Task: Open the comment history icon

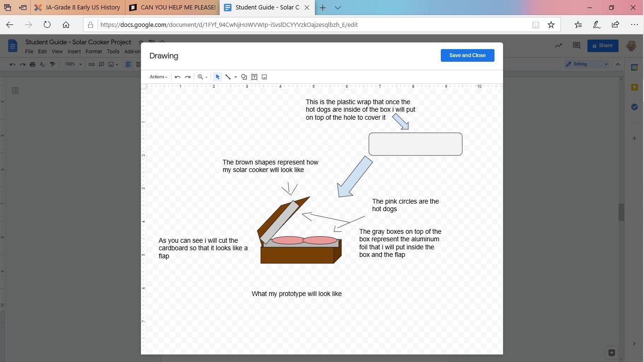Action: pos(576,46)
